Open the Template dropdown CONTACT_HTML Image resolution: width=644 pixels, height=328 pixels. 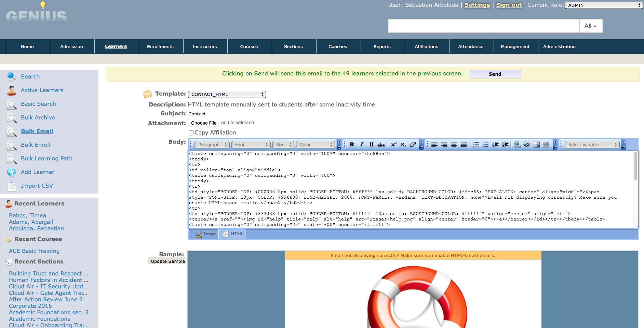click(x=227, y=95)
